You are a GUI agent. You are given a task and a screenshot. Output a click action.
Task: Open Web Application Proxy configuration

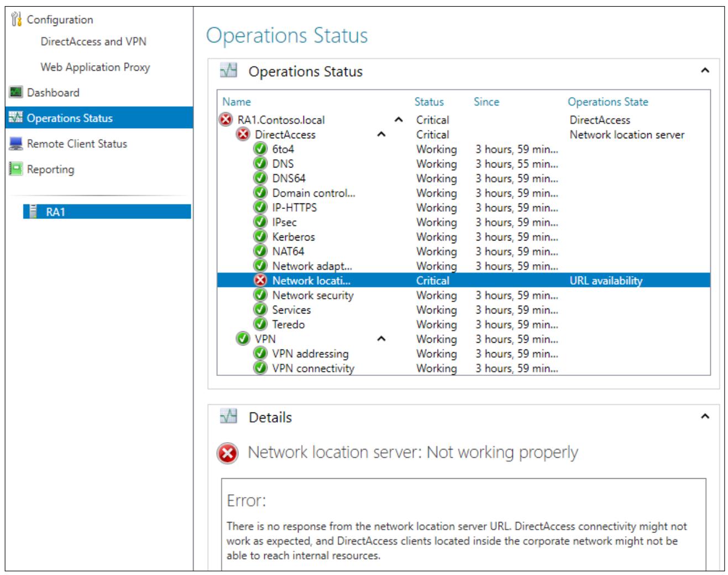[x=95, y=67]
